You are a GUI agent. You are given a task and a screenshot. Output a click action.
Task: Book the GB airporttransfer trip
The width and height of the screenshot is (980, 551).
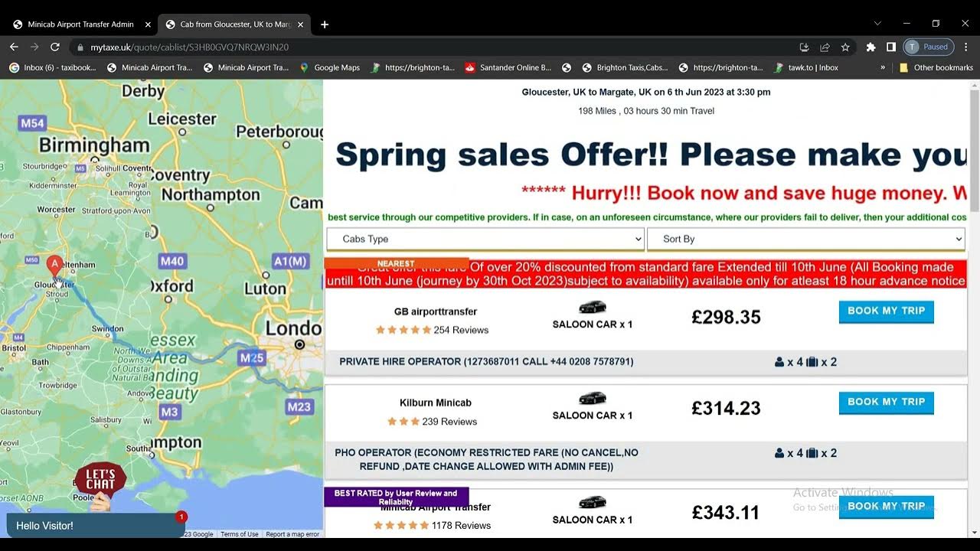(x=886, y=311)
